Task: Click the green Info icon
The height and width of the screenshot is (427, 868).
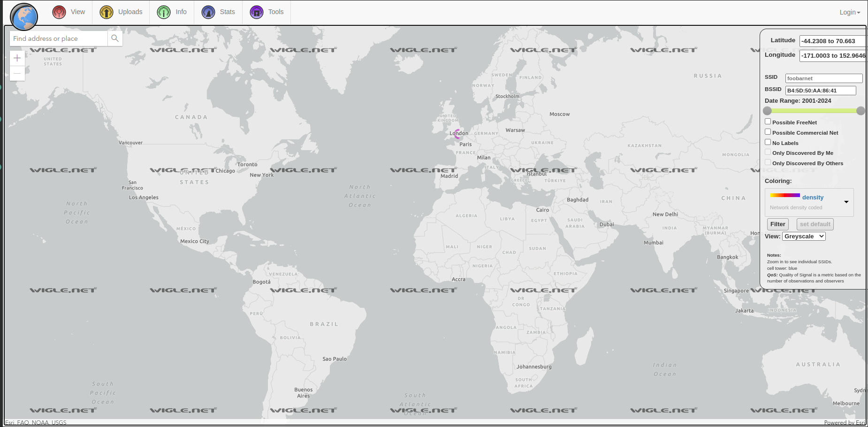Action: (x=164, y=12)
